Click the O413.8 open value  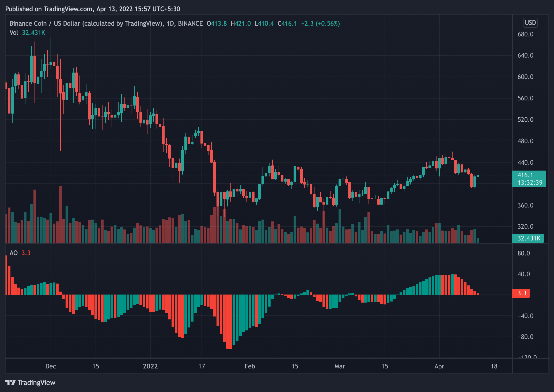(x=217, y=24)
